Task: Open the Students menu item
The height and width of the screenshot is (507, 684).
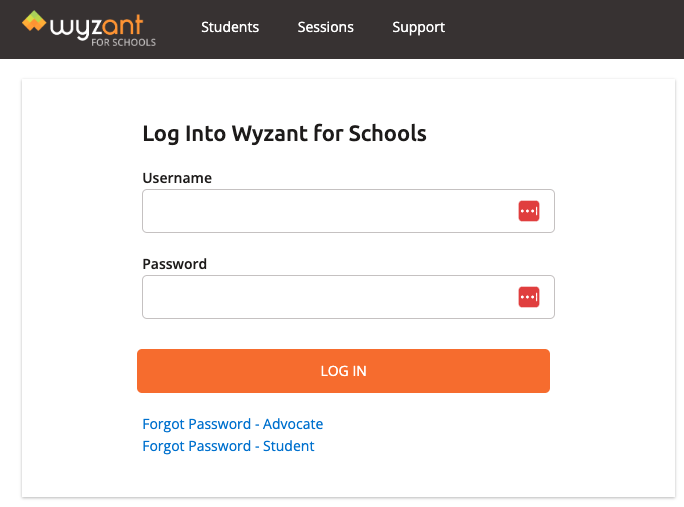Action: tap(230, 27)
